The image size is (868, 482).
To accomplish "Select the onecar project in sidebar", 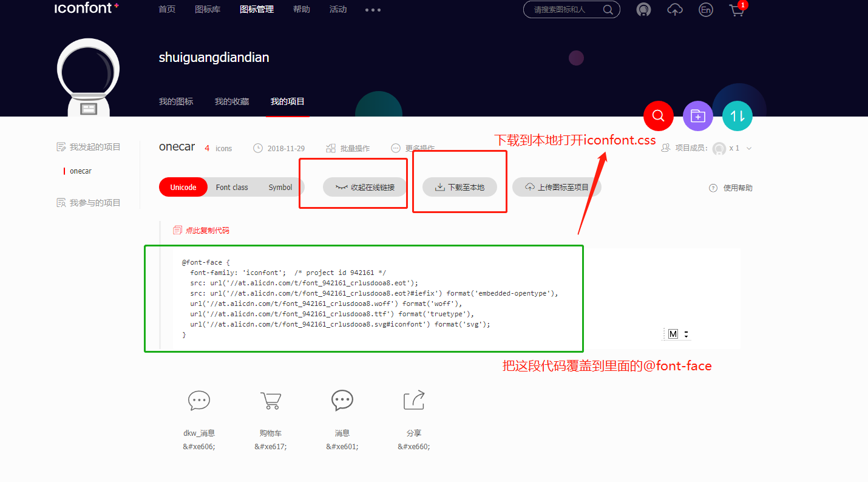I will click(x=81, y=171).
